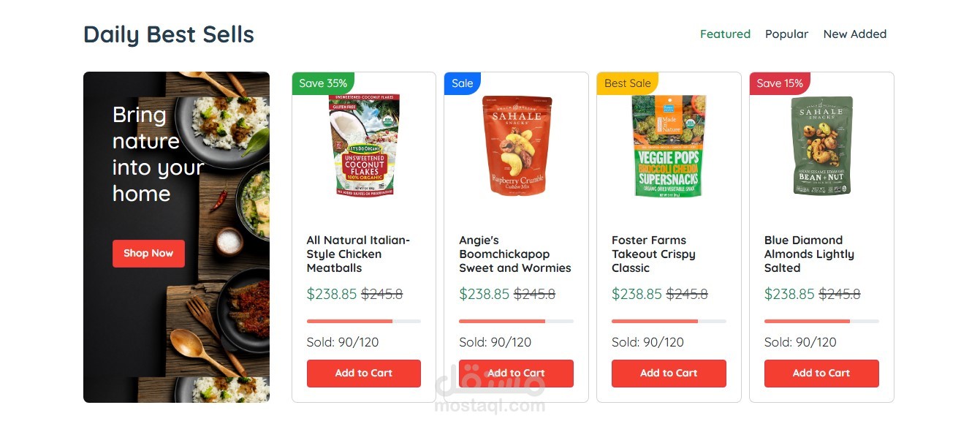Add All Natural Italian-Style Chicken Meatballs to cart
Image resolution: width=980 pixels, height=424 pixels.
pyautogui.click(x=364, y=373)
